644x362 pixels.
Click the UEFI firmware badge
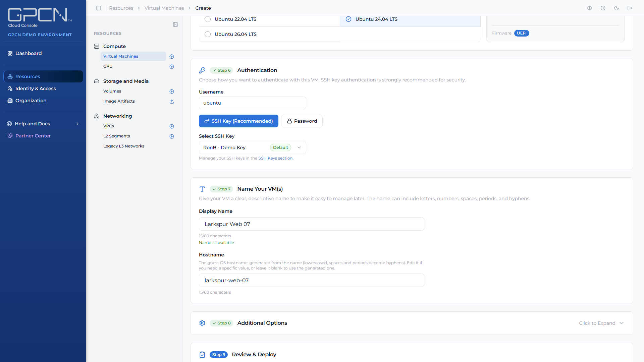click(x=522, y=33)
